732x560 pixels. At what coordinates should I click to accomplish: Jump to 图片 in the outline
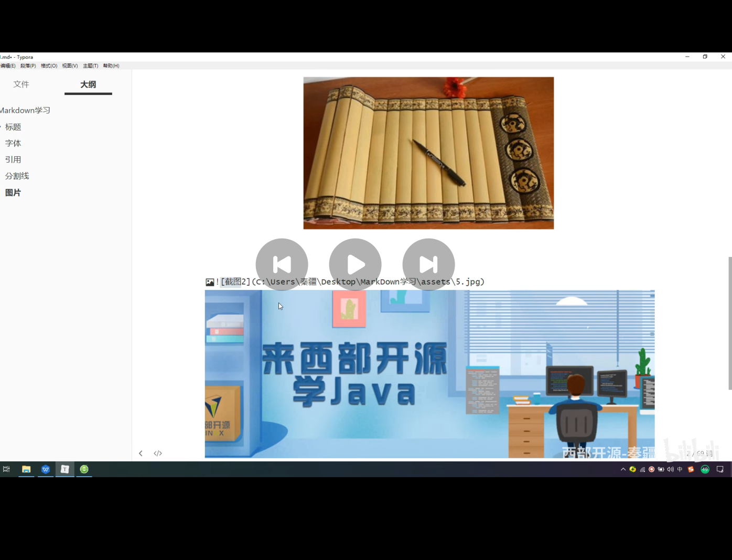pos(13,192)
